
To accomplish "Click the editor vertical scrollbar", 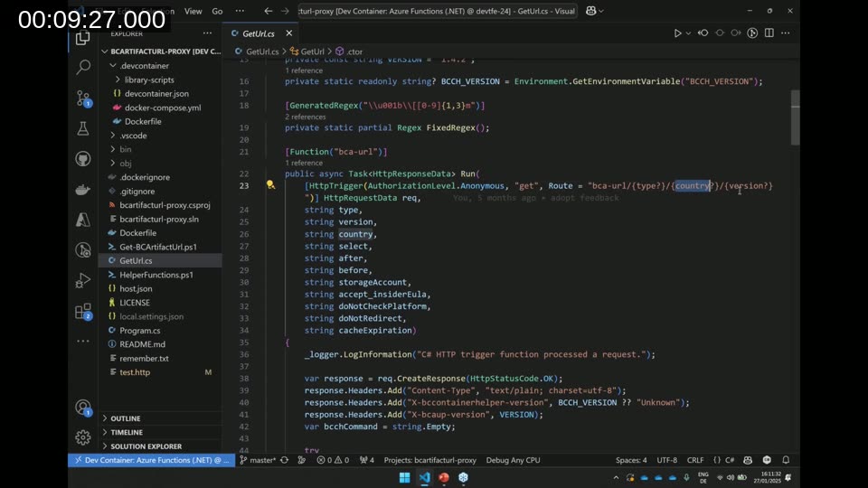I will coord(796,117).
